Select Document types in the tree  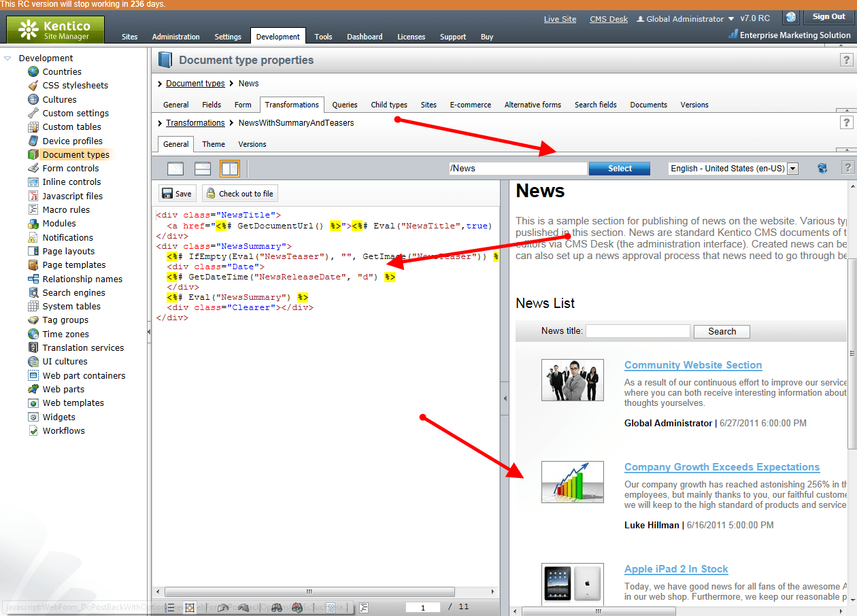[x=76, y=155]
